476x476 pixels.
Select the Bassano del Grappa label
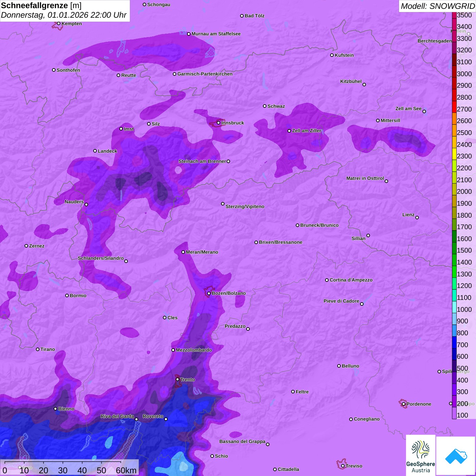(242, 441)
